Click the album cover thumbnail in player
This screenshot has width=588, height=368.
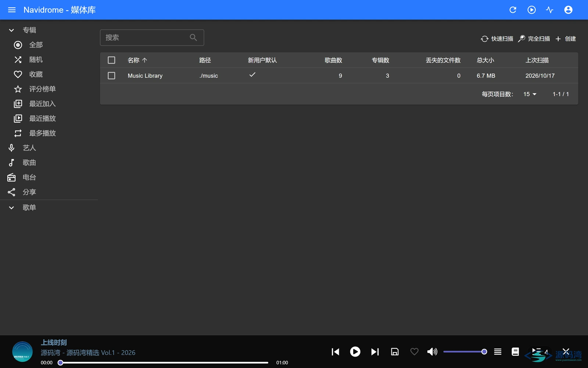tap(22, 352)
